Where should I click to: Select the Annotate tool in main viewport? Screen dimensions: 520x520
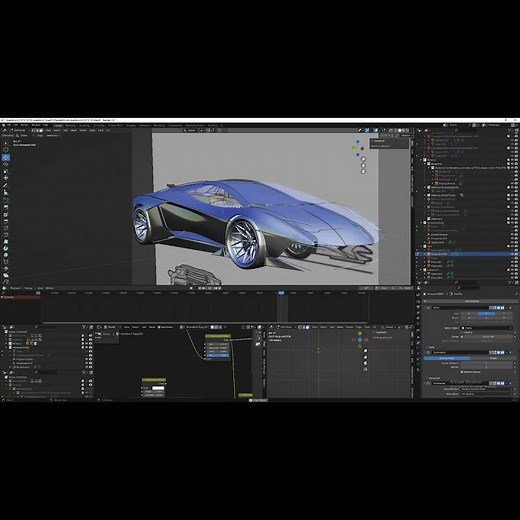(6, 185)
